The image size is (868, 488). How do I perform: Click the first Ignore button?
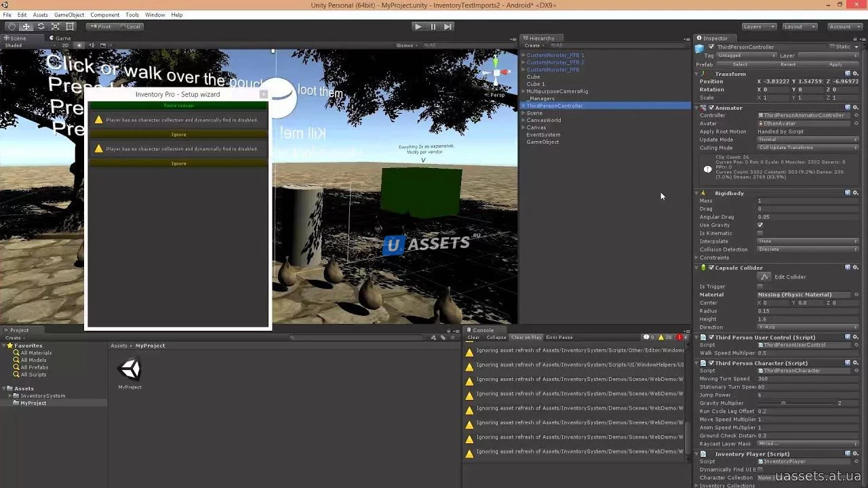click(178, 134)
